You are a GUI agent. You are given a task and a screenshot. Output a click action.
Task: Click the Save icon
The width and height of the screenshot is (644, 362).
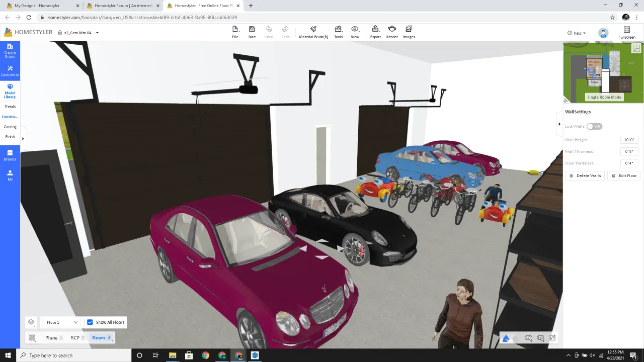coord(252,32)
